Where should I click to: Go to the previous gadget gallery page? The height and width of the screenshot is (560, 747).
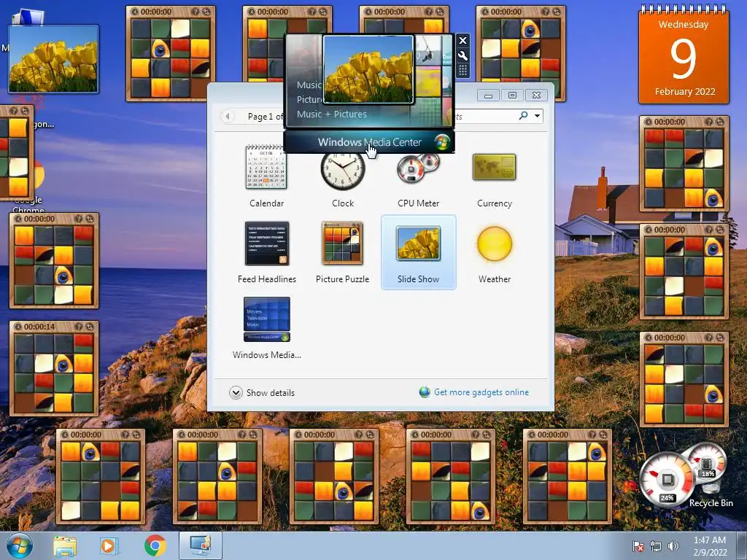228,116
